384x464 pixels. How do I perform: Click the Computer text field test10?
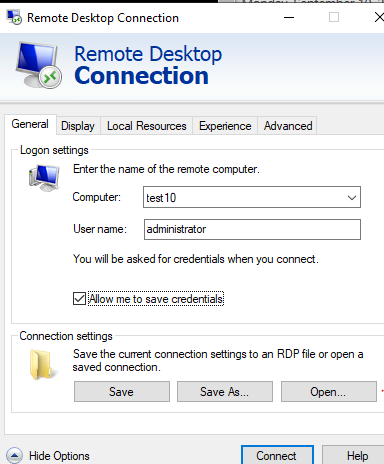click(x=243, y=197)
